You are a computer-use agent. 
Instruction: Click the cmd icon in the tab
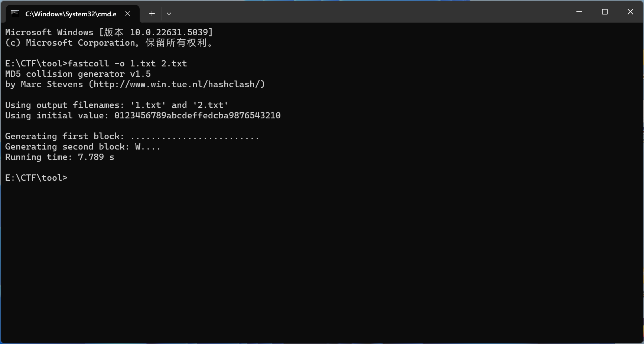click(15, 14)
